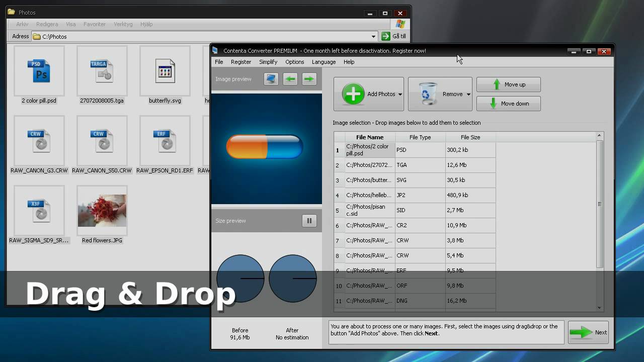Show previous image with green left arrow
This screenshot has width=644, height=362.
(290, 79)
